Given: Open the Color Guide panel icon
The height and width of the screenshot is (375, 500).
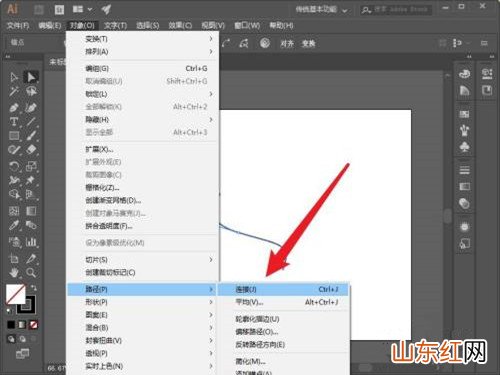Looking at the screenshot, I should click(464, 90).
